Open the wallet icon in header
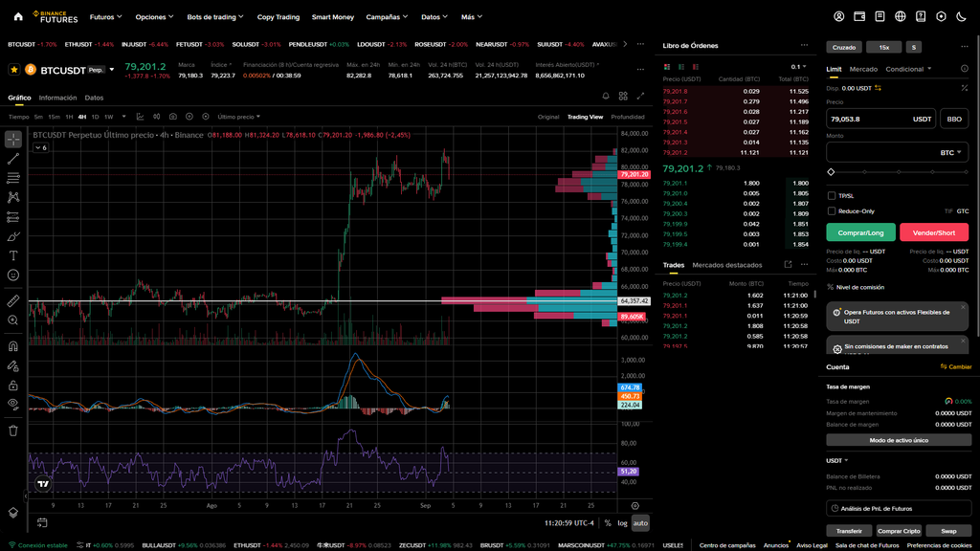The height and width of the screenshot is (551, 980). click(x=859, y=17)
